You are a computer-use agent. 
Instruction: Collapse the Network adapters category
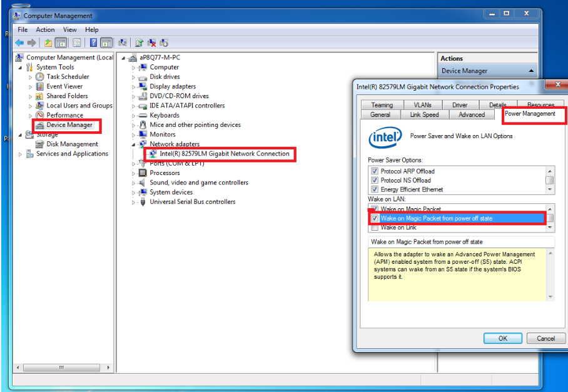pos(133,144)
